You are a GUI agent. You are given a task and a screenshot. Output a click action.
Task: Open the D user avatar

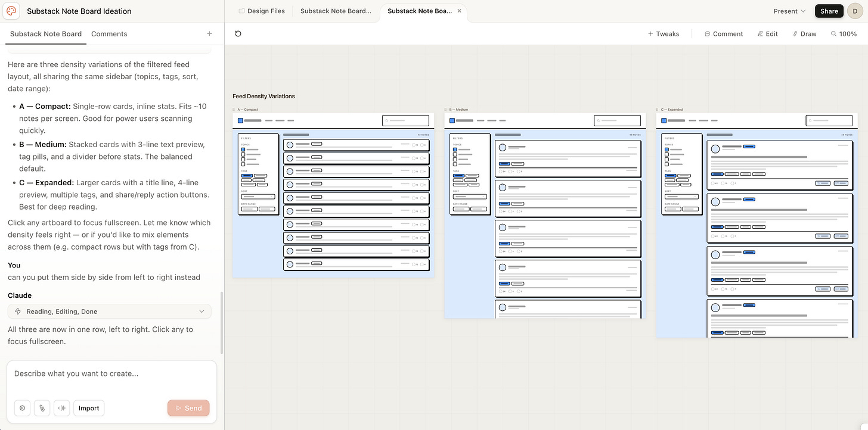coord(854,11)
